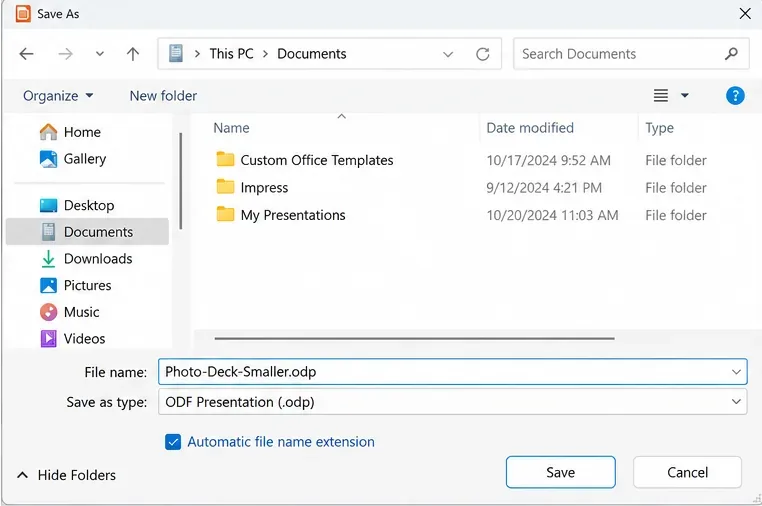Screen dimensions: 762x506
Task: Go forward with the right arrow
Action: coord(65,53)
